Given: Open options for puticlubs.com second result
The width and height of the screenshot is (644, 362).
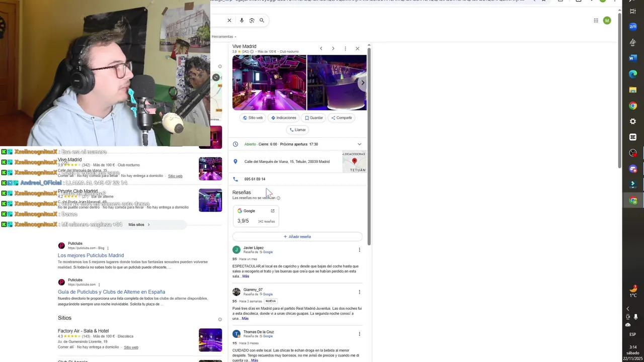Looking at the screenshot, I should [99, 285].
